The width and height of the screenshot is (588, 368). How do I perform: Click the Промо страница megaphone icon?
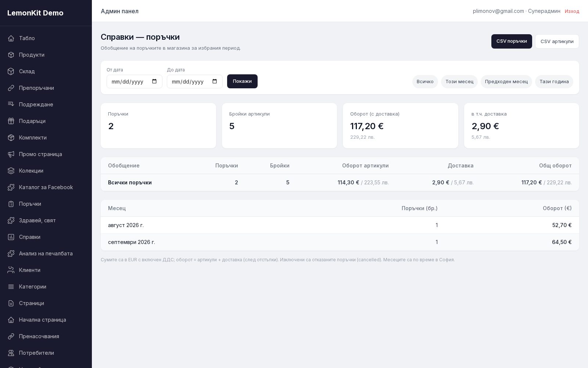coord(11,154)
